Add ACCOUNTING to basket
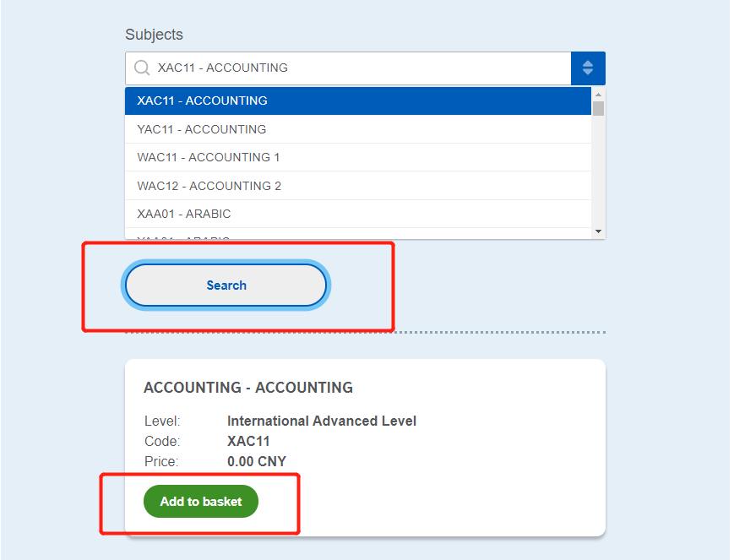 coord(201,502)
